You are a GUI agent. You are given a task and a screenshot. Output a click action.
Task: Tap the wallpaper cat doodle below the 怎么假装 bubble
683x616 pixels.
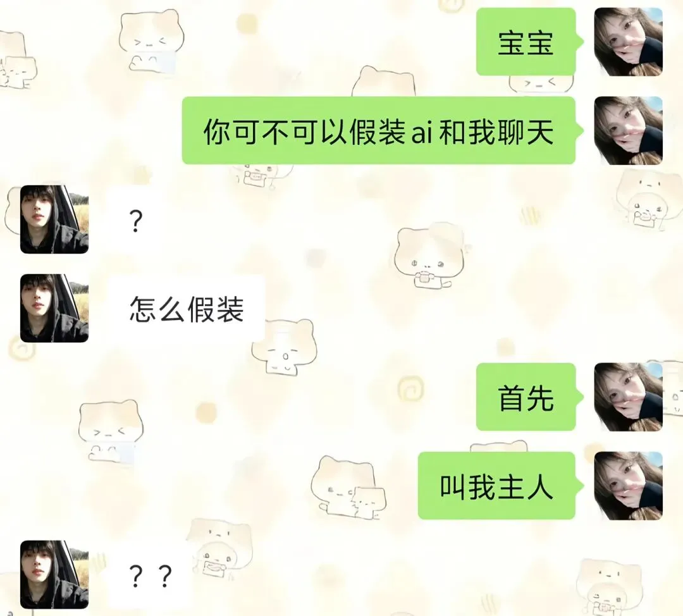tap(284, 347)
